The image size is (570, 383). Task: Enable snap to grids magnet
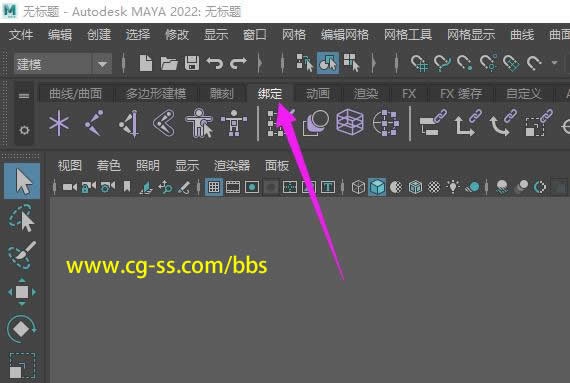pos(419,64)
